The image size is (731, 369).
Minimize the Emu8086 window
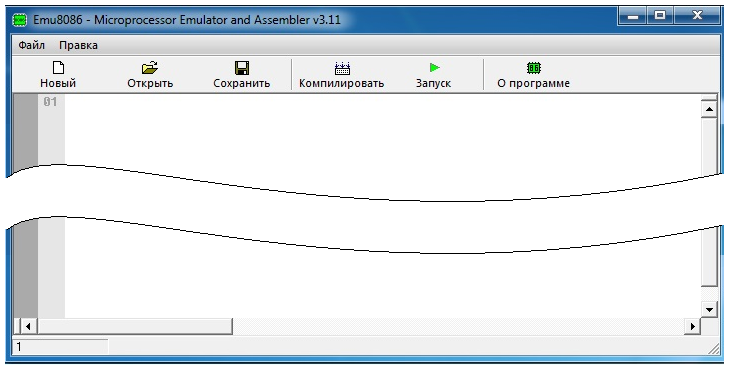coord(633,16)
